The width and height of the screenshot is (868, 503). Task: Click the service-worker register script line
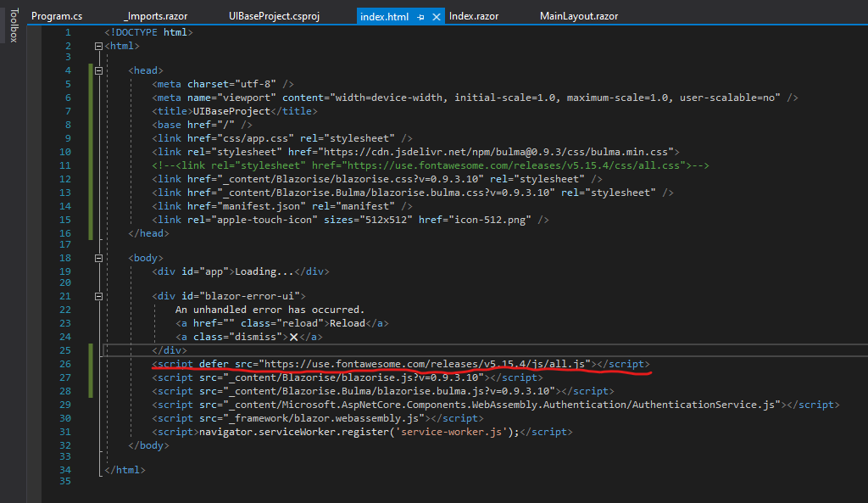coord(339,431)
